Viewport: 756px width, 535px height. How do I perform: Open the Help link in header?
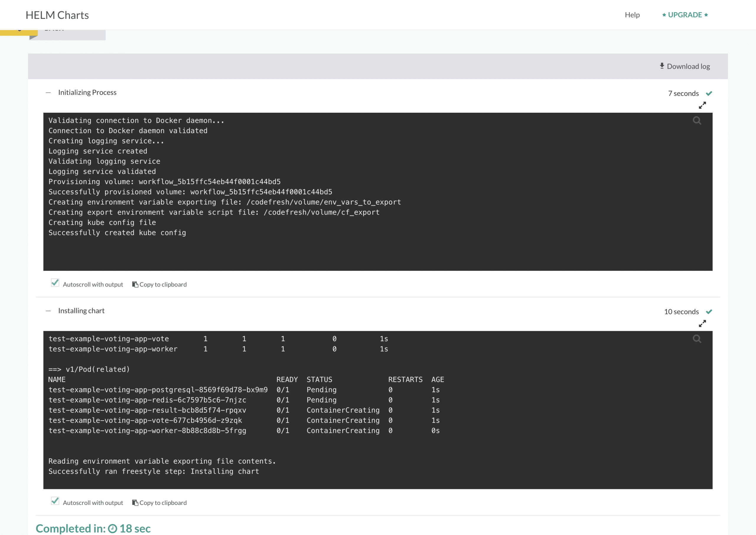pos(632,15)
